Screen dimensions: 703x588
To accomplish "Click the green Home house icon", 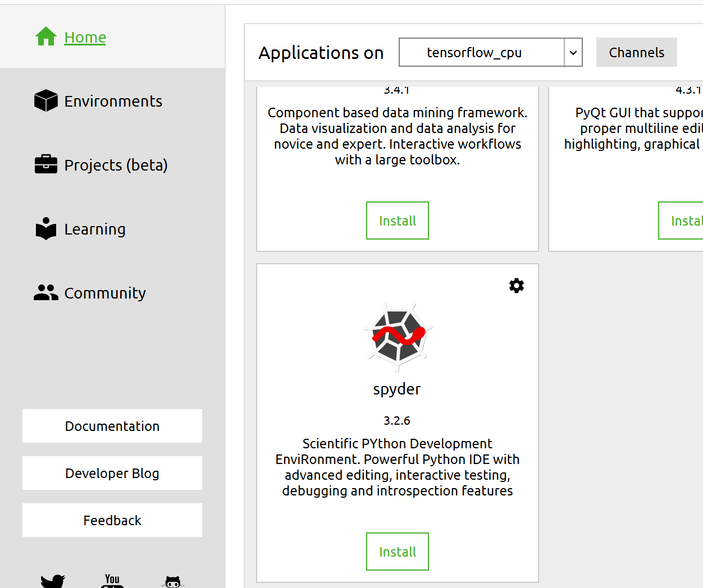I will tap(46, 37).
